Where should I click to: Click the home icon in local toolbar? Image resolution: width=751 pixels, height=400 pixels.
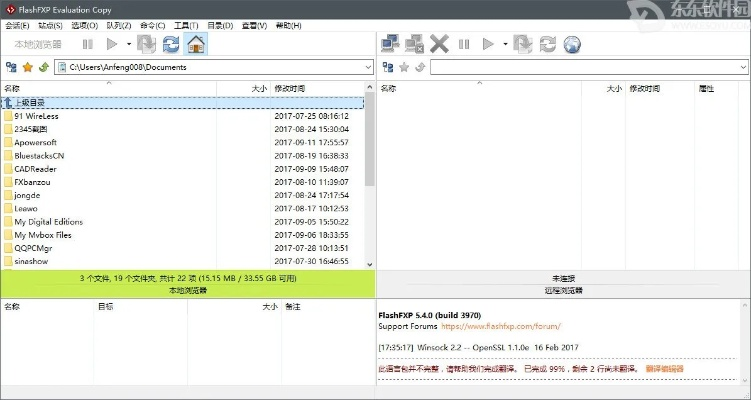(x=196, y=44)
